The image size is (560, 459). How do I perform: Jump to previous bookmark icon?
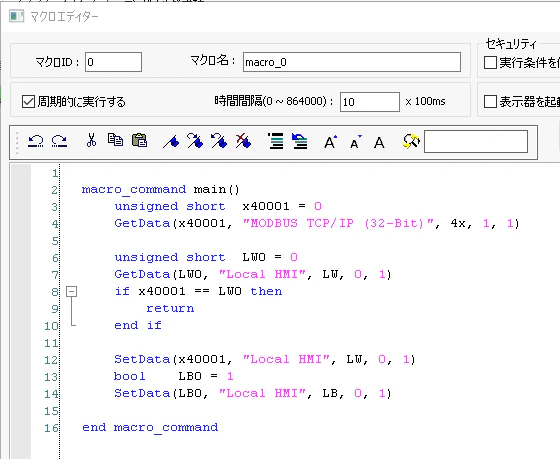pos(219,141)
